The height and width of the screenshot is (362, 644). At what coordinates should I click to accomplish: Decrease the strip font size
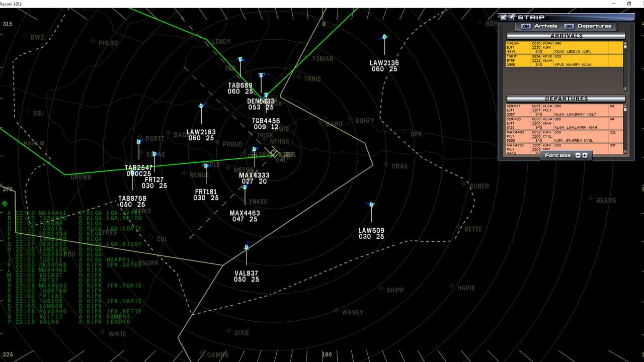click(x=578, y=155)
